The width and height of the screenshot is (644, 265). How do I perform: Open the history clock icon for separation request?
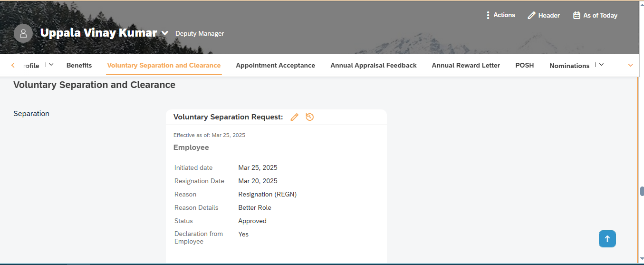click(x=310, y=117)
